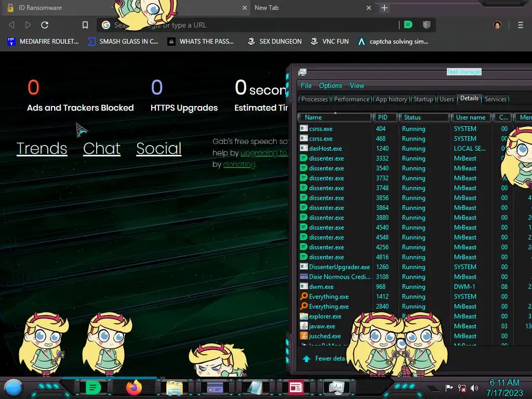Follow the donating link
The image size is (532, 399).
coord(239,165)
